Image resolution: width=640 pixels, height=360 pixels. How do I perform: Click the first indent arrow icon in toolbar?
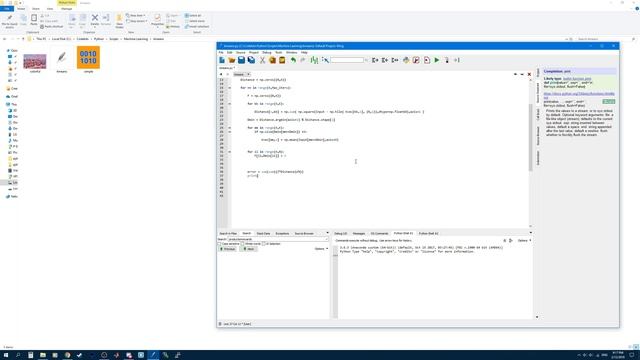click(375, 60)
